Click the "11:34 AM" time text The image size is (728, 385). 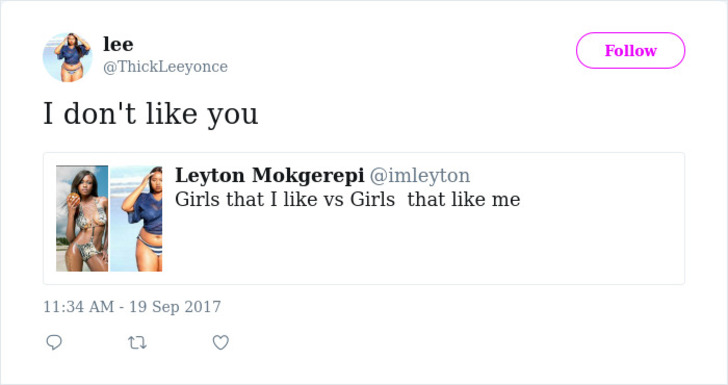[x=78, y=307]
